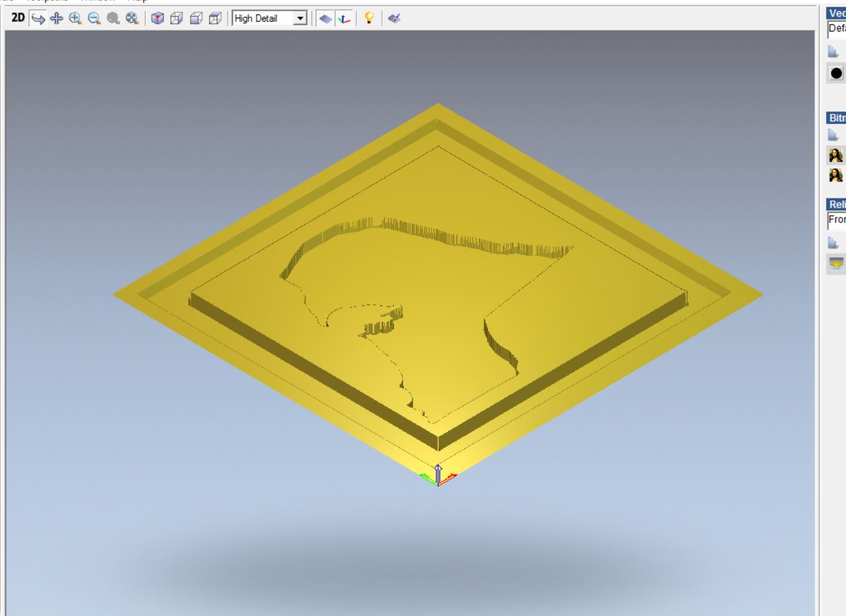
Task: Open the Vectors layer name dropdown
Action: click(837, 30)
